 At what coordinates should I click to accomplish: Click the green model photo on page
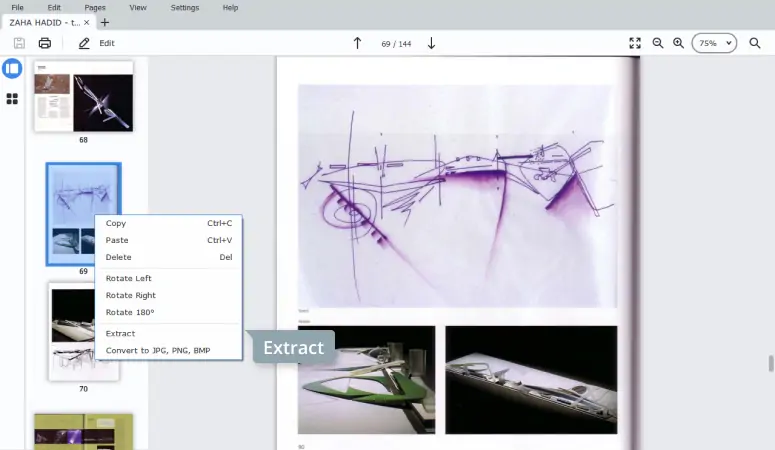[366, 380]
